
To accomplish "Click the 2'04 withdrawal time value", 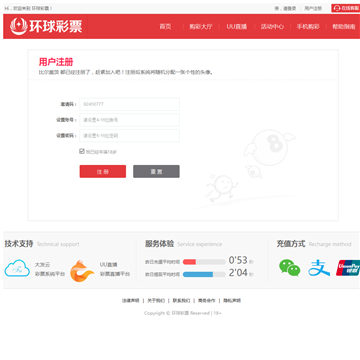I will click(238, 273).
